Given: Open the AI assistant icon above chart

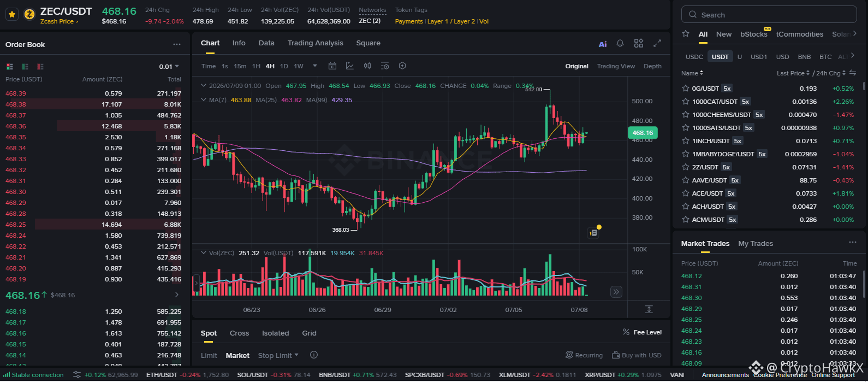Looking at the screenshot, I should [603, 44].
